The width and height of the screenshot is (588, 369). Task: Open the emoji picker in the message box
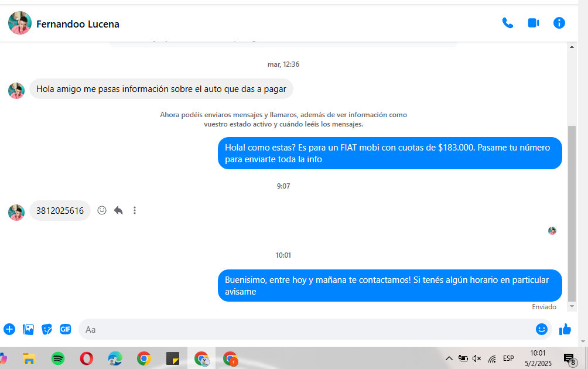pyautogui.click(x=542, y=329)
